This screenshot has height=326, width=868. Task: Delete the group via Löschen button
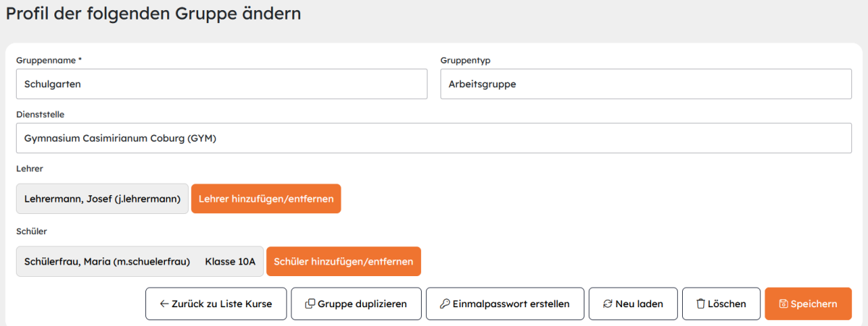(x=720, y=304)
